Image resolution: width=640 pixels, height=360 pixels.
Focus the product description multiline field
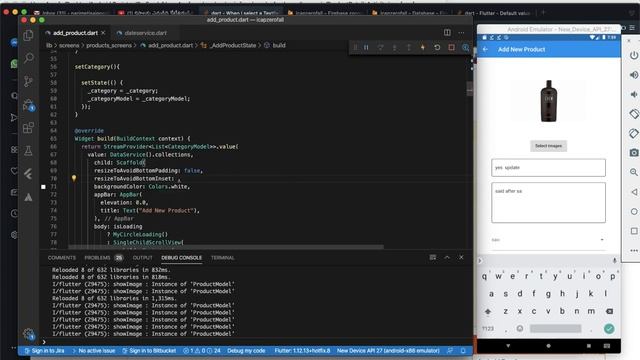[x=548, y=202]
